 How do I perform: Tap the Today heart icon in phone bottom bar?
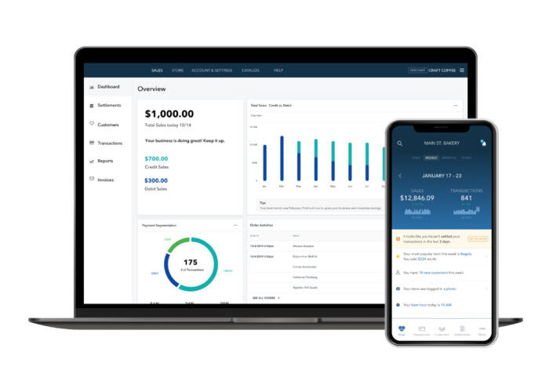(x=402, y=328)
